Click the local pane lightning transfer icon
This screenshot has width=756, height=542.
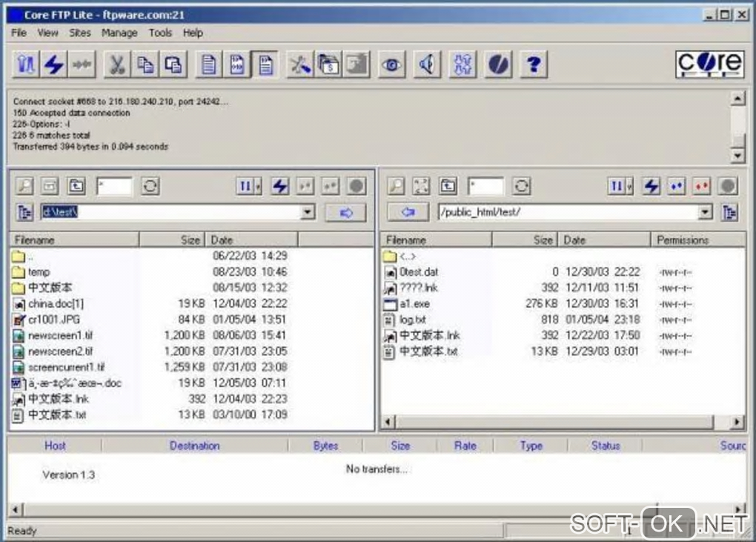click(280, 185)
